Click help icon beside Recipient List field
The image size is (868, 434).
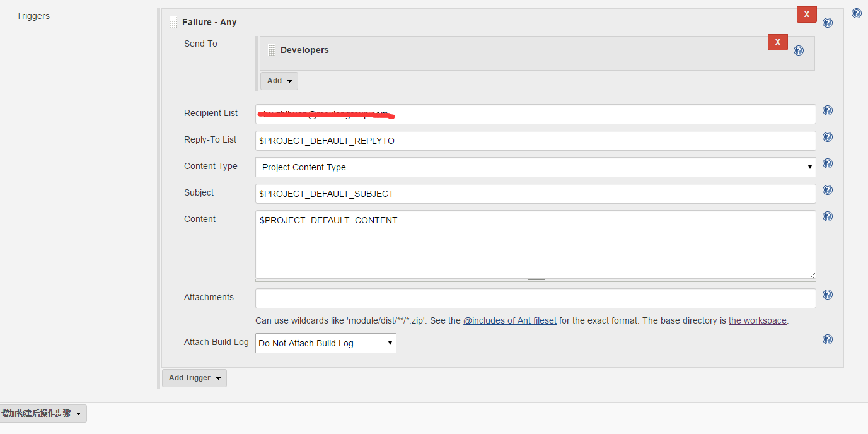pos(828,111)
